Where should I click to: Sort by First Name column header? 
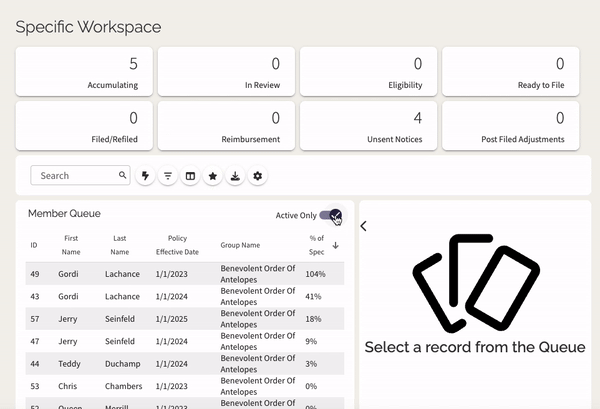[x=71, y=245]
